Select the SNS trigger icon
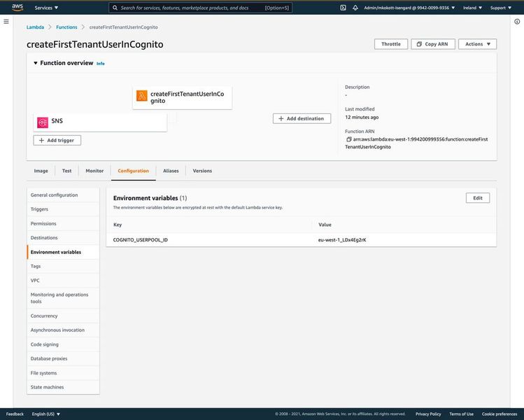The image size is (524, 420). pyautogui.click(x=43, y=122)
